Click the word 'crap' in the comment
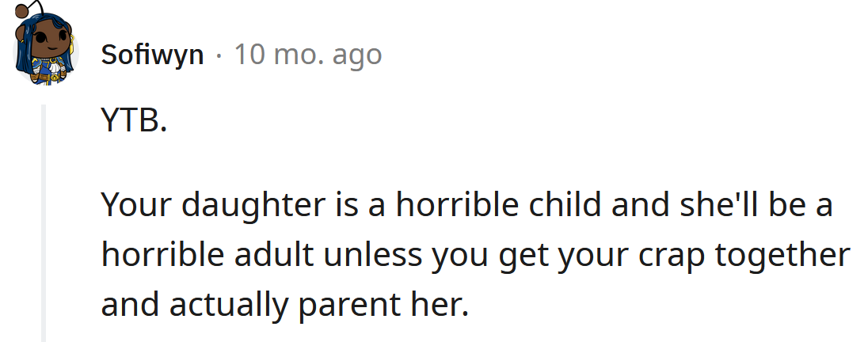 [688, 256]
